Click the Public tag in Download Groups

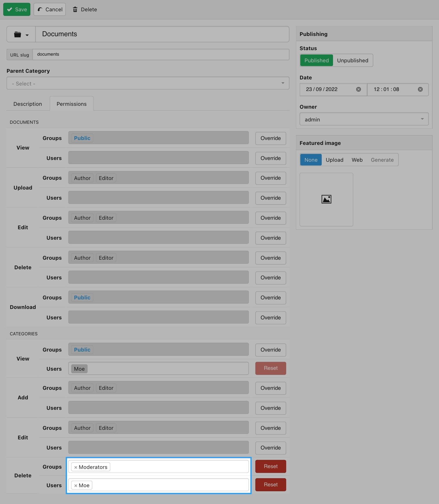point(82,298)
